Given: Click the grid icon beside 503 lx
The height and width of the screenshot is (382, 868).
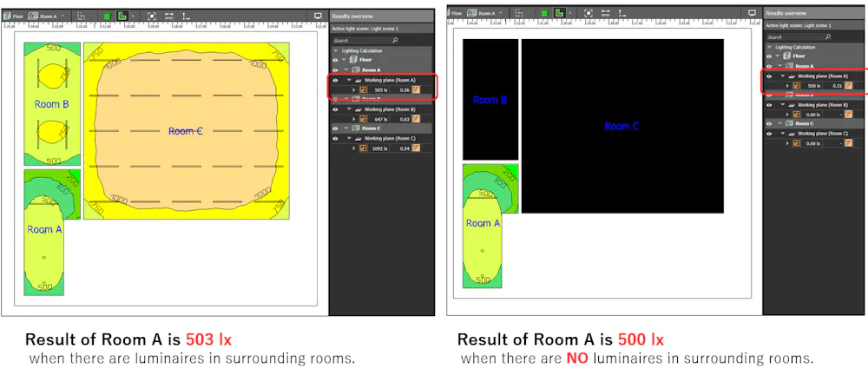Looking at the screenshot, I should click(x=363, y=90).
